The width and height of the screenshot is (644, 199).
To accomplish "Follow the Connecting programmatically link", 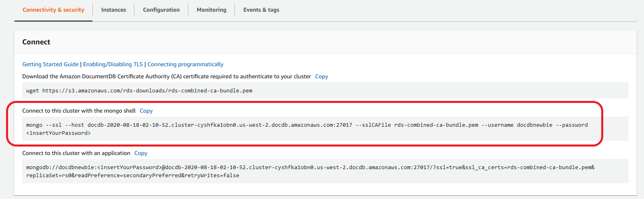I will point(185,64).
